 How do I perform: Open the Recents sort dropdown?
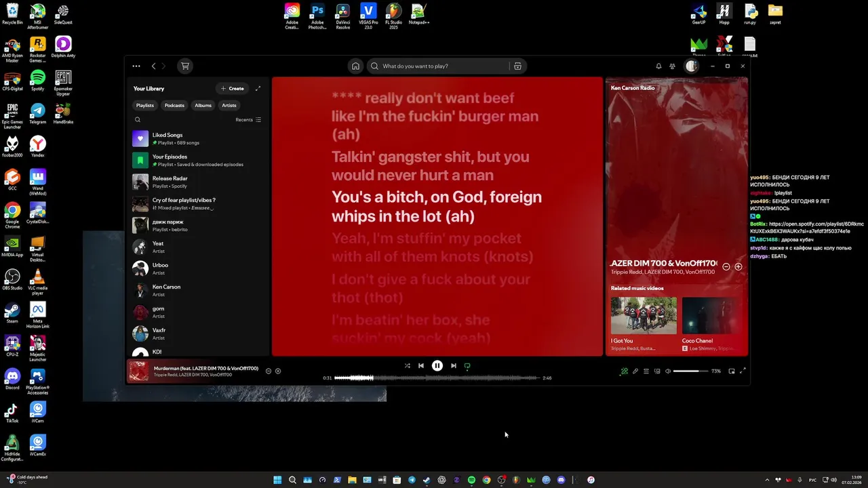[248, 120]
